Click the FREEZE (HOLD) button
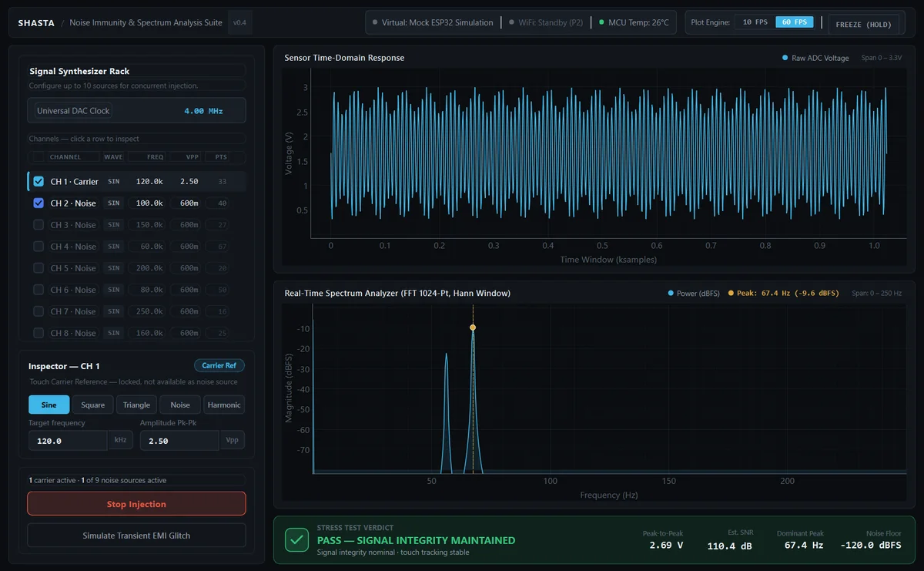The image size is (924, 571). tap(863, 24)
